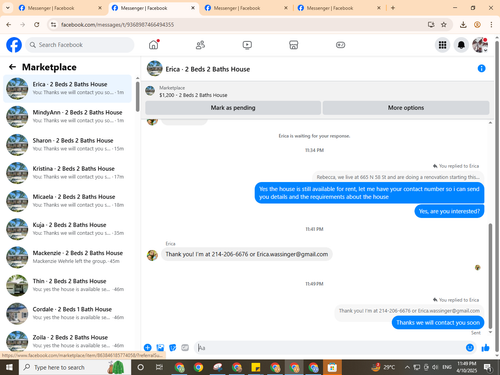Image resolution: width=500 pixels, height=375 pixels.
Task: Open the Gaming icon in top navigation
Action: point(340,45)
